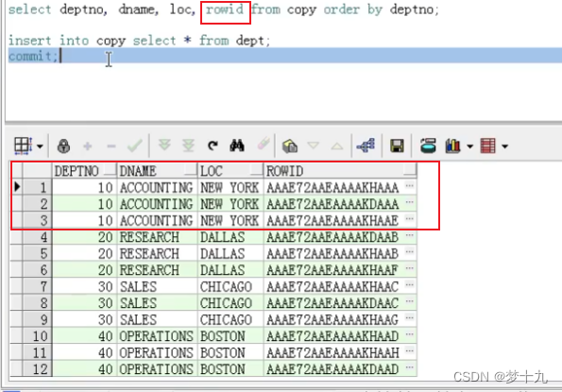Click 'order by deptno' in the select statement

click(379, 9)
